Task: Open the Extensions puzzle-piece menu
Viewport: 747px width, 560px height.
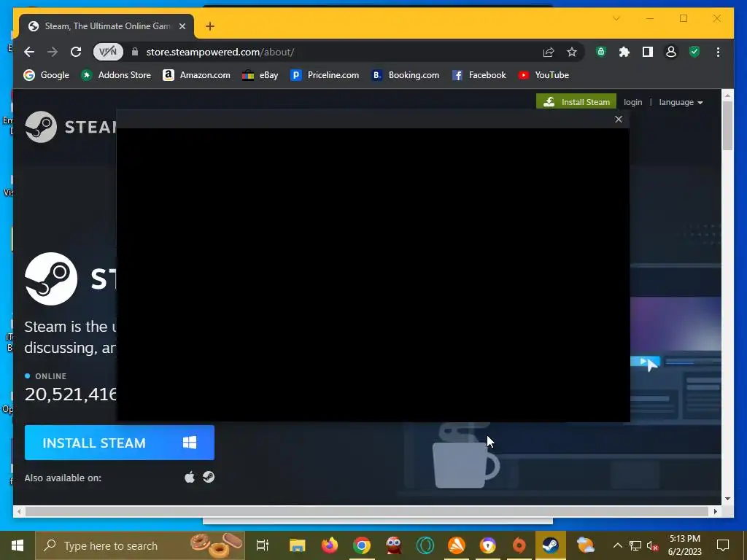Action: (x=624, y=52)
